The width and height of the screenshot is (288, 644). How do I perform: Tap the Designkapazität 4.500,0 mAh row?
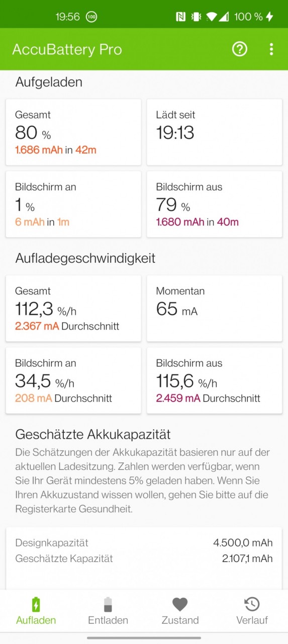click(x=144, y=542)
